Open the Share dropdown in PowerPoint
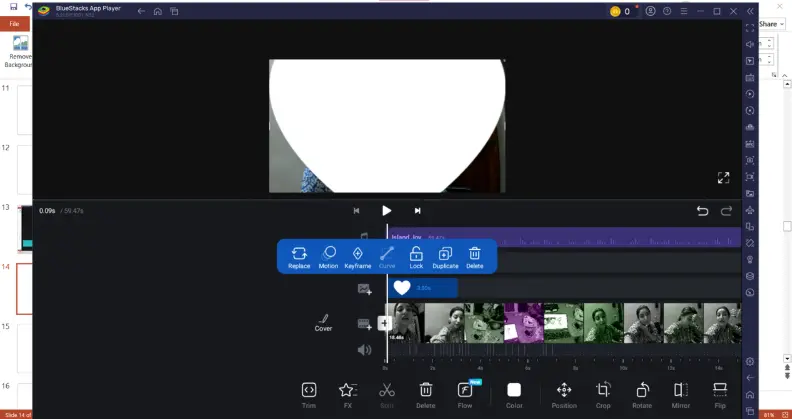This screenshot has width=792, height=419. [771, 23]
